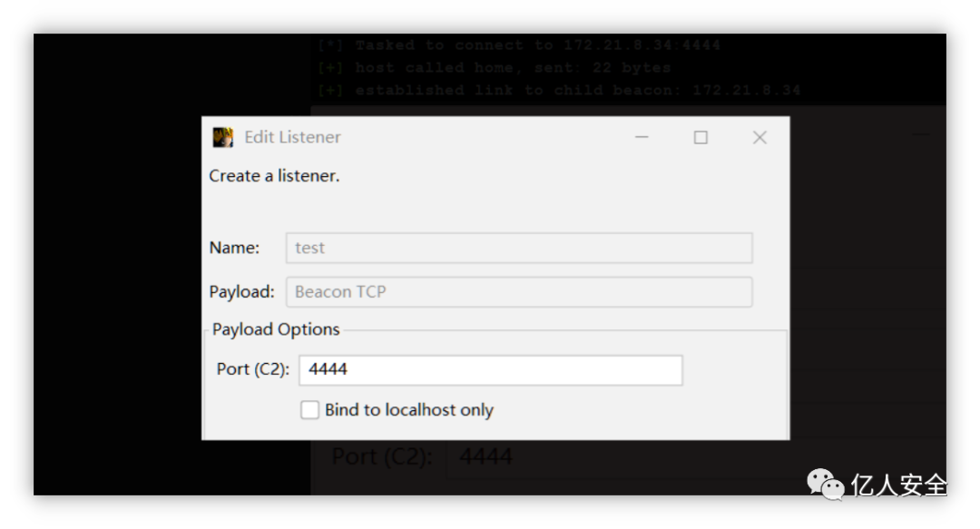Click console line 'host called home, sent: 22 bytes'
Image resolution: width=980 pixels, height=529 pixels.
point(495,67)
